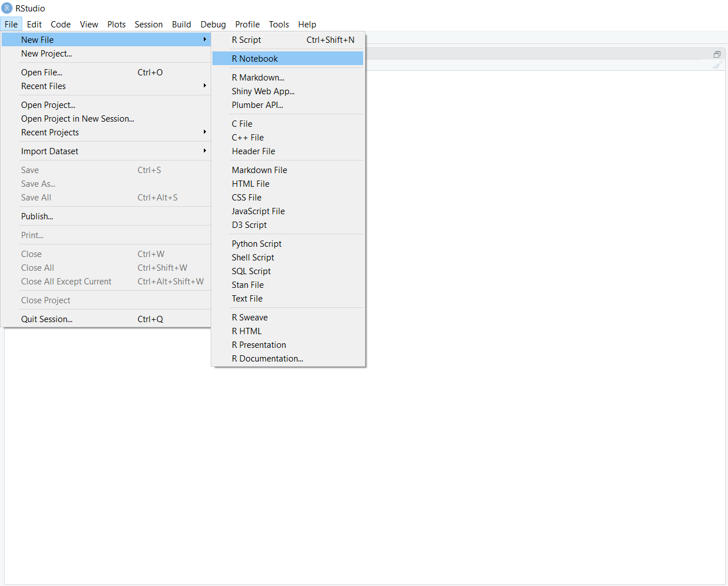Open the Session menu

(x=148, y=25)
